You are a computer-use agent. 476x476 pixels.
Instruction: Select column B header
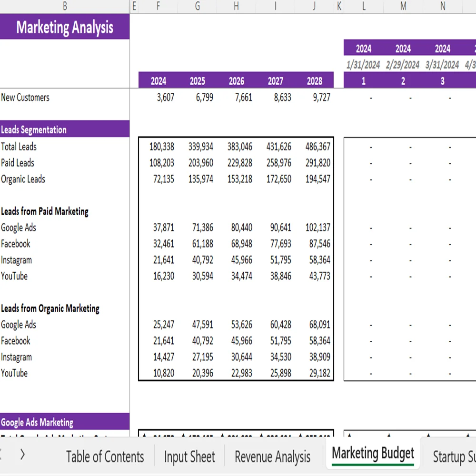click(x=65, y=6)
